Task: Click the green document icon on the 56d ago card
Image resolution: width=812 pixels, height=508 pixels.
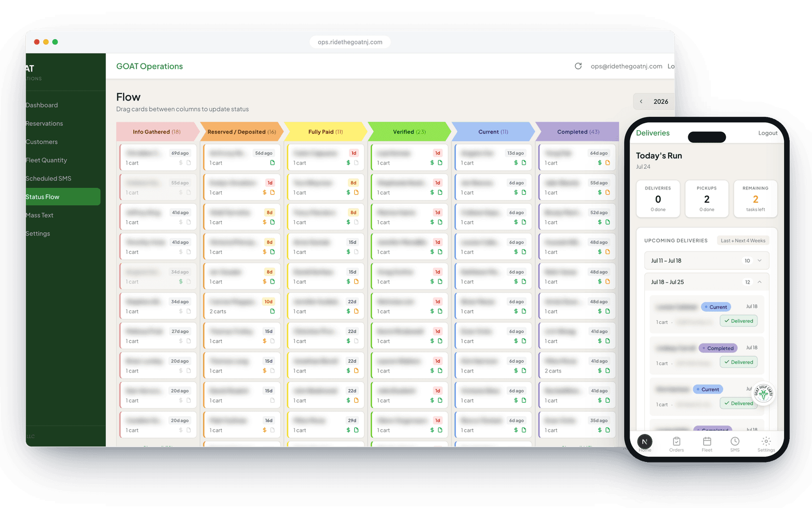Action: (x=272, y=163)
